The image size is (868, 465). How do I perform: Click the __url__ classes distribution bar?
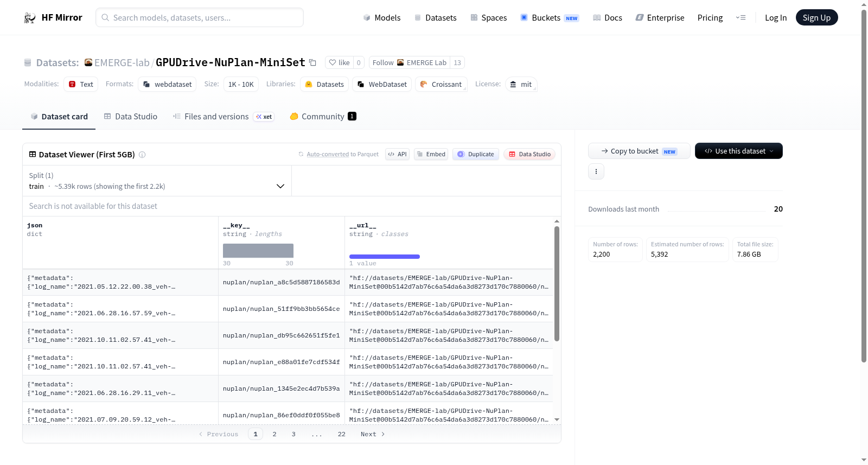385,257
